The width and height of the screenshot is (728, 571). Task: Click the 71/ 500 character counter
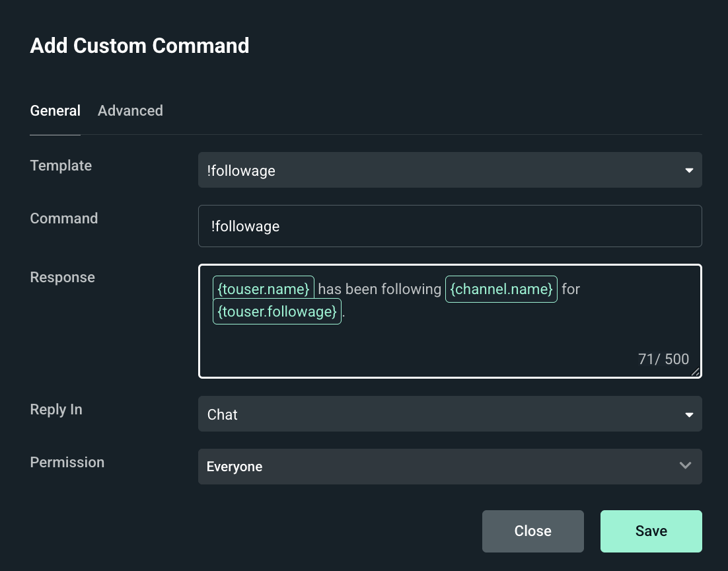[663, 359]
